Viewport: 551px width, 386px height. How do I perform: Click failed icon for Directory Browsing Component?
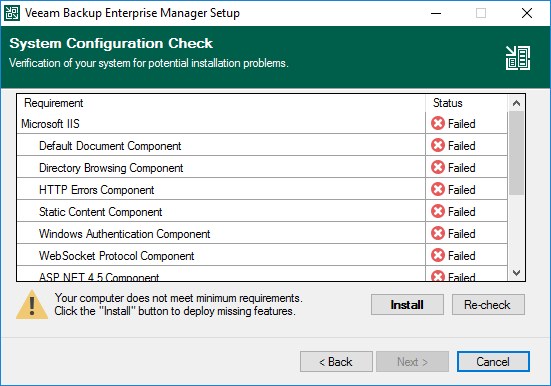pyautogui.click(x=438, y=167)
